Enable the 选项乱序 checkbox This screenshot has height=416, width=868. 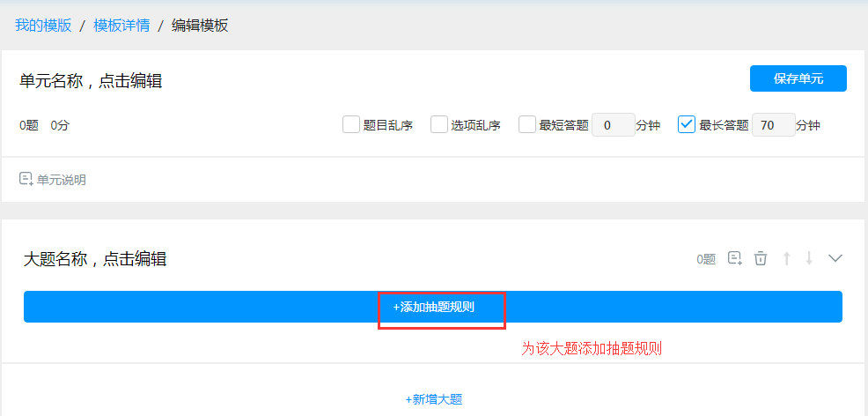[x=439, y=124]
